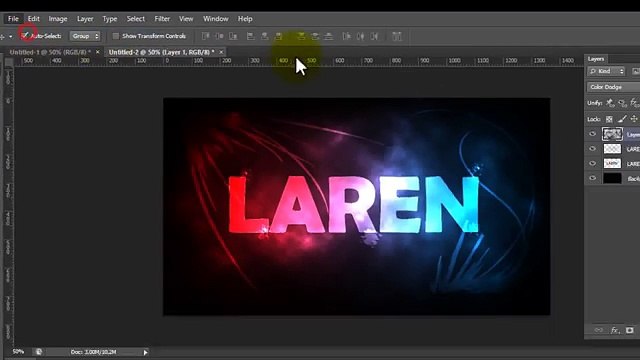Click Distribute right edges icon

[374, 36]
